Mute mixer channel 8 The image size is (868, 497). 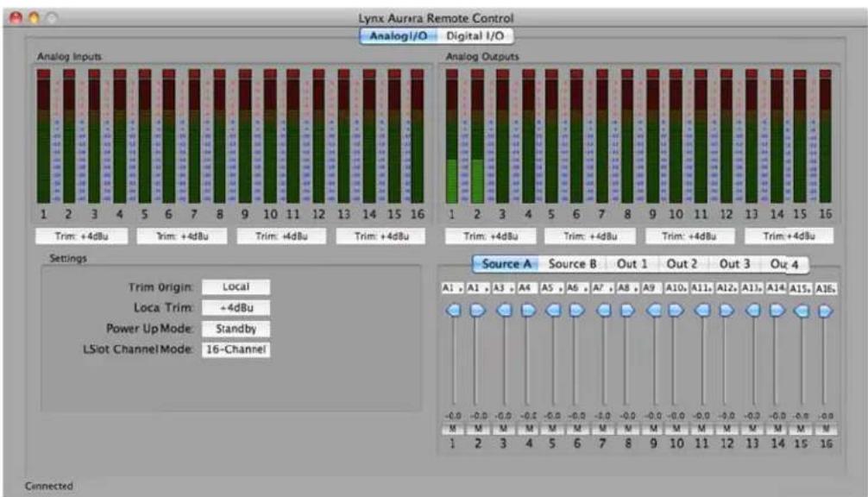click(628, 429)
